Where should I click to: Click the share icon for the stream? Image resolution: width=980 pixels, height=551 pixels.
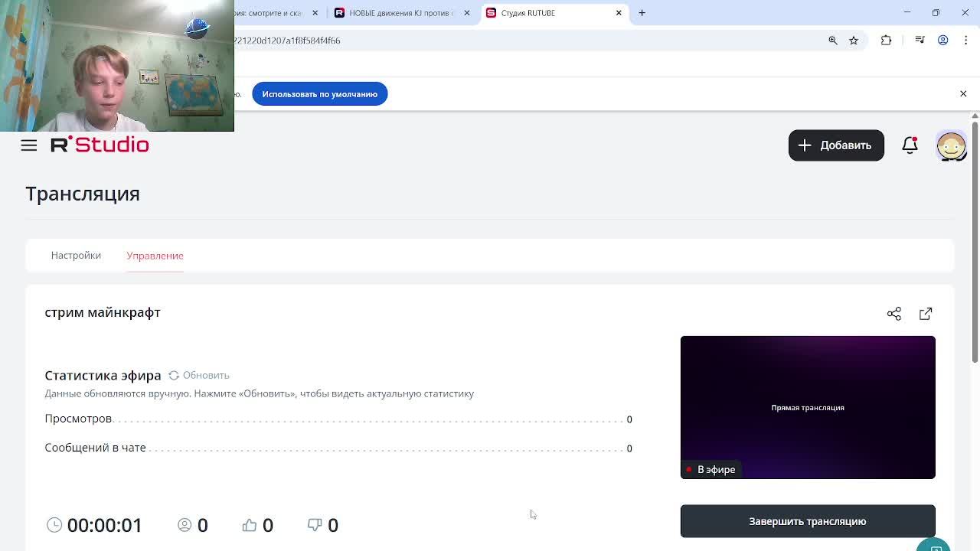tap(893, 314)
